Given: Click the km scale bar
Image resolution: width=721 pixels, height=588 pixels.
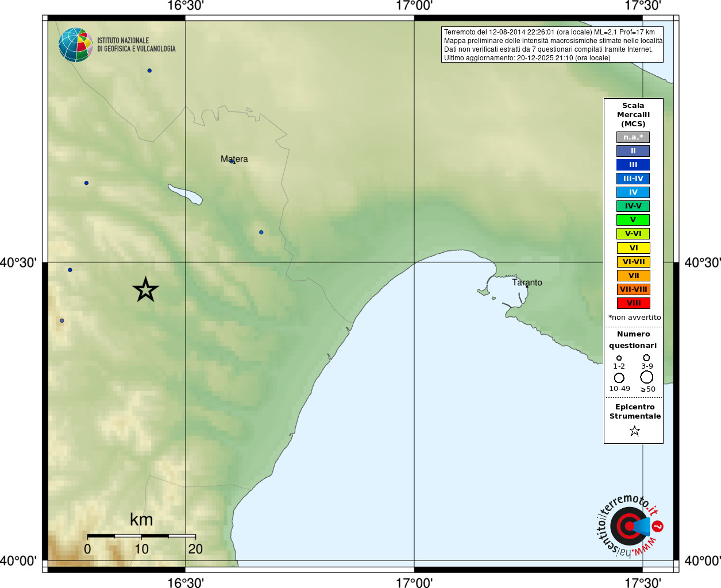Looking at the screenshot, I should pyautogui.click(x=141, y=536).
